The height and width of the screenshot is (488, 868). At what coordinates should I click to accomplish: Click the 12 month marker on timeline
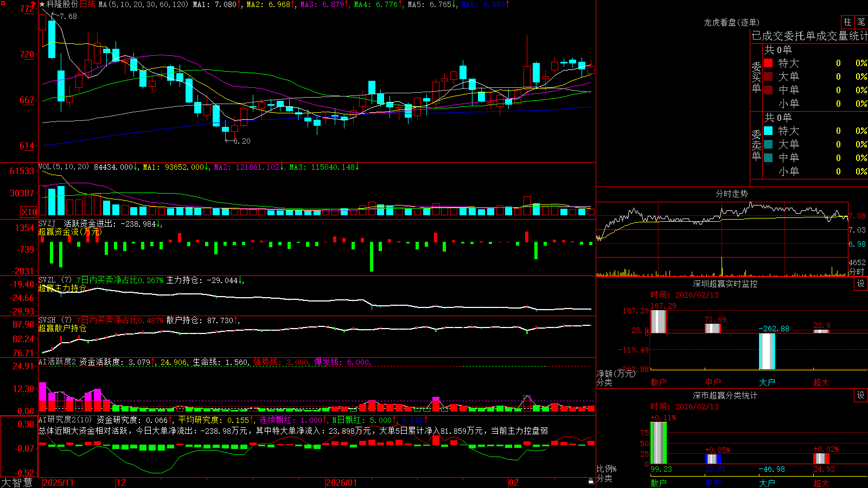(121, 483)
